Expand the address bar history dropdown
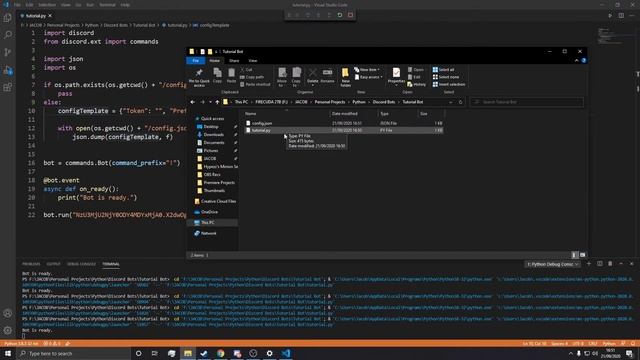The image size is (640, 360). tap(451, 102)
